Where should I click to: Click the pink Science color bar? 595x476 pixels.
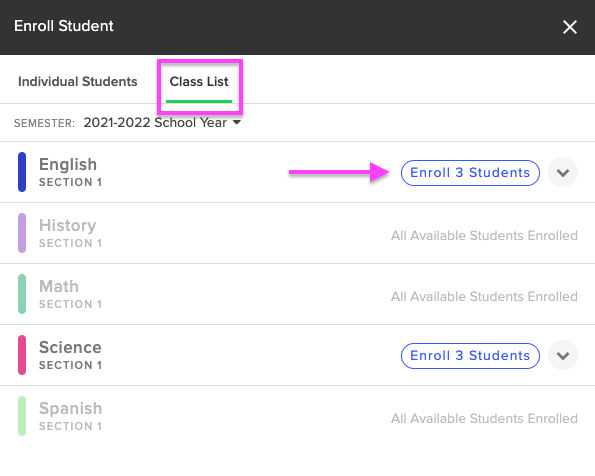[x=22, y=355]
